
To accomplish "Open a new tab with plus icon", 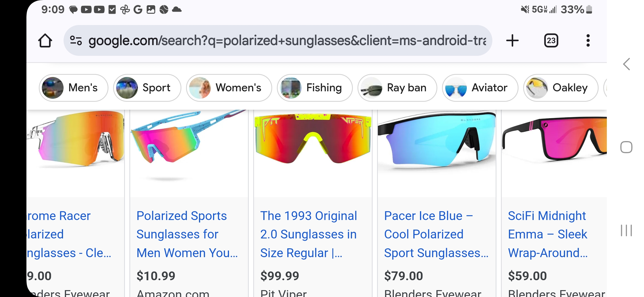I will coord(512,41).
